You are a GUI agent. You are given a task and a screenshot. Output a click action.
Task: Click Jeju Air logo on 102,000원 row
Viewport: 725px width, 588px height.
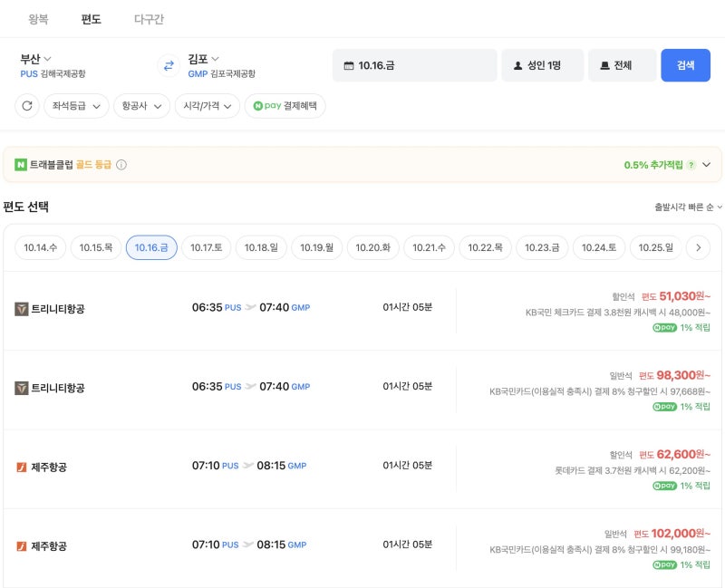[21, 546]
